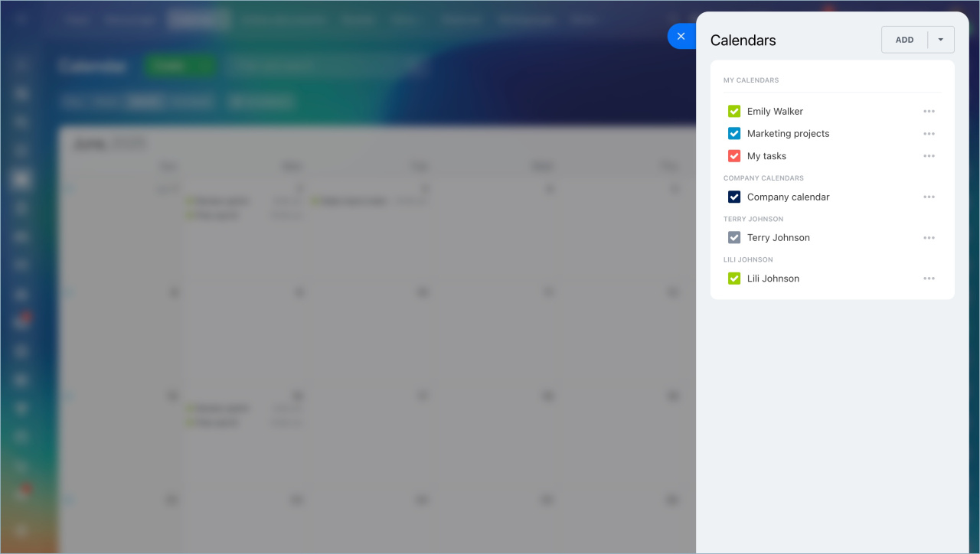980x554 pixels.
Task: Open the Marketing projects options menu
Action: (x=929, y=134)
